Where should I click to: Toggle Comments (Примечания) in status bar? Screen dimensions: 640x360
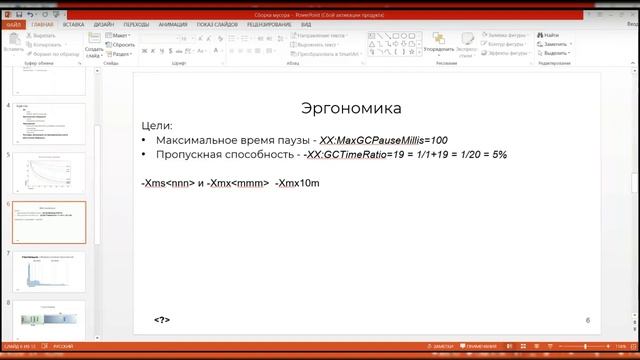point(478,346)
